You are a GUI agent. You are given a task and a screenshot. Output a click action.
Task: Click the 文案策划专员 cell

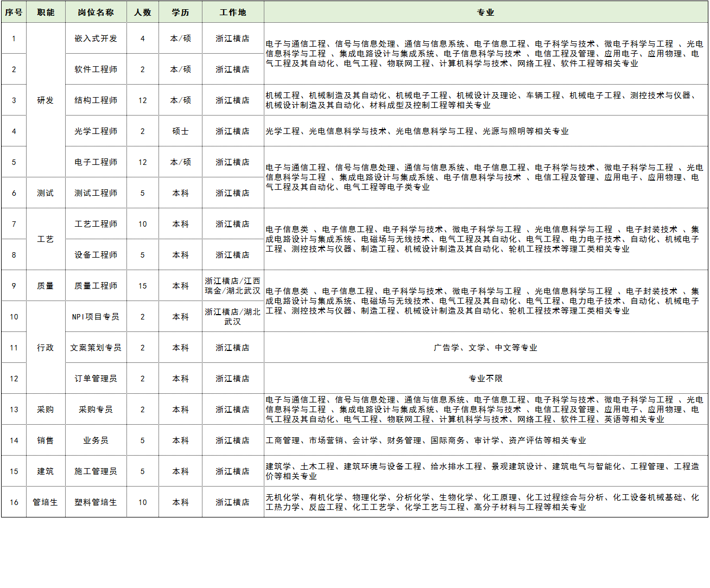[96, 348]
